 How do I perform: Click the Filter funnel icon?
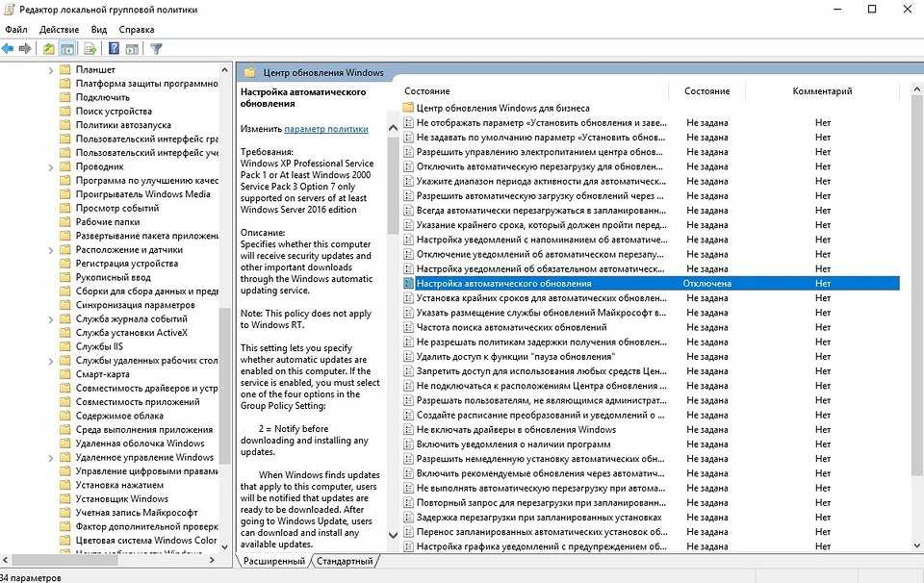(156, 48)
